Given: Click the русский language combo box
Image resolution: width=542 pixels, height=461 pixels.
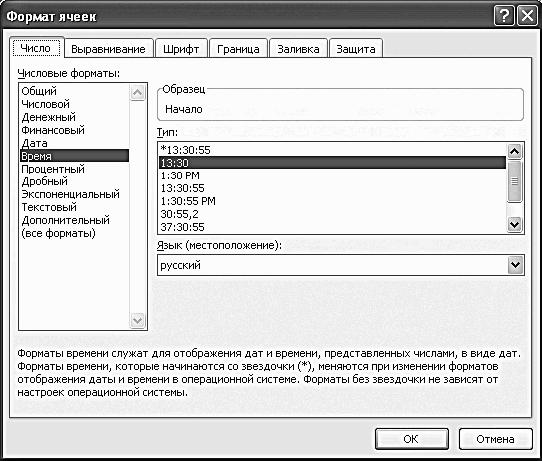Looking at the screenshot, I should click(x=340, y=265).
